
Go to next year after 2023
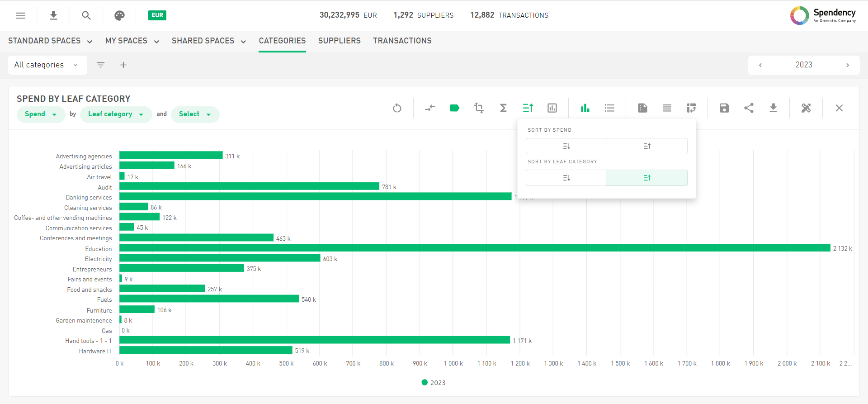pos(847,65)
